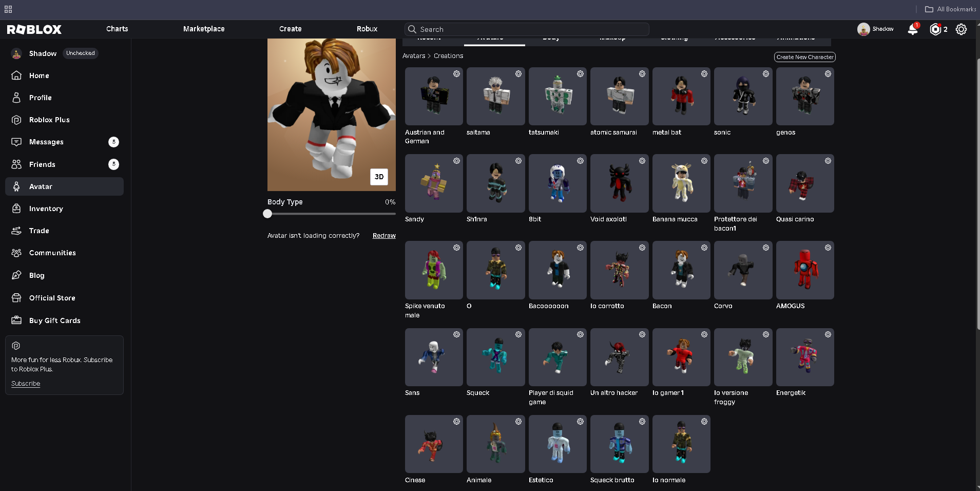Select the sonic avatar thumbnail

(x=743, y=97)
